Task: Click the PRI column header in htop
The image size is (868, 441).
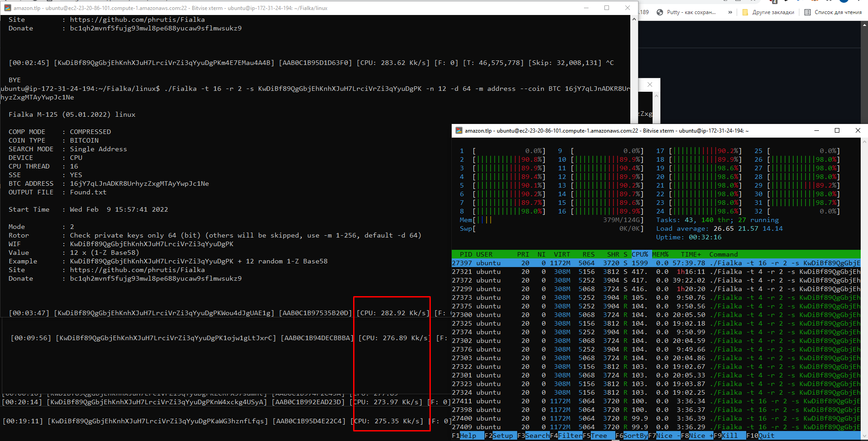Action: coord(523,254)
